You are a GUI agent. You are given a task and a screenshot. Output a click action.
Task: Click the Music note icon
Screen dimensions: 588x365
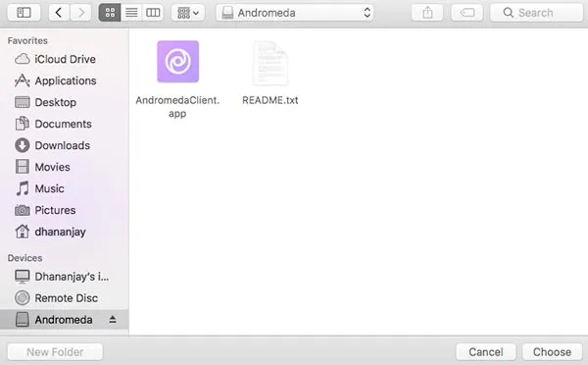(23, 188)
